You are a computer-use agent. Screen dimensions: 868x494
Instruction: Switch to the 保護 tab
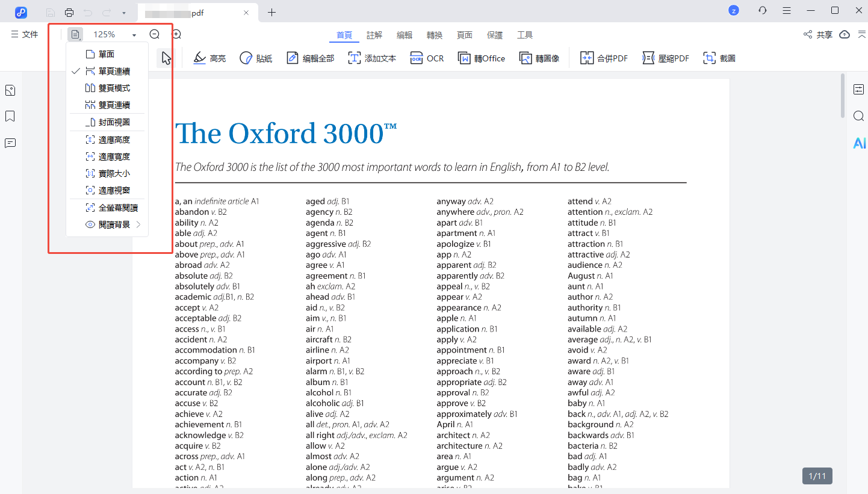click(x=495, y=35)
